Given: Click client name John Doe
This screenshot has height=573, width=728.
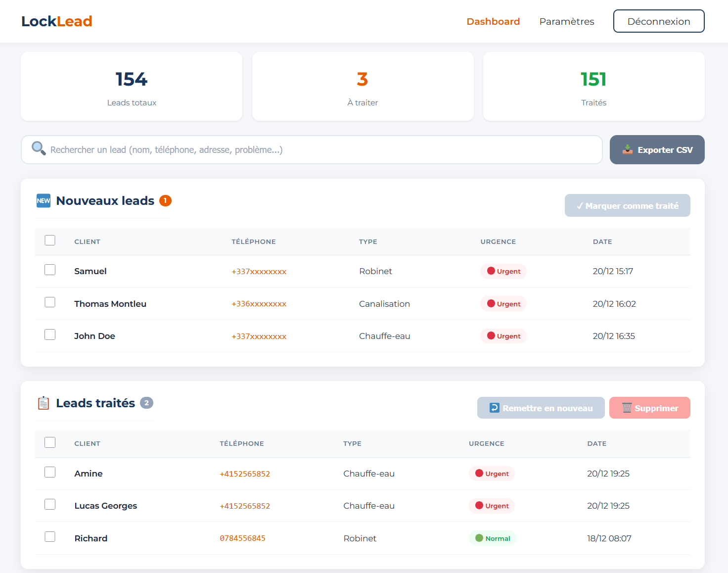Looking at the screenshot, I should (94, 336).
